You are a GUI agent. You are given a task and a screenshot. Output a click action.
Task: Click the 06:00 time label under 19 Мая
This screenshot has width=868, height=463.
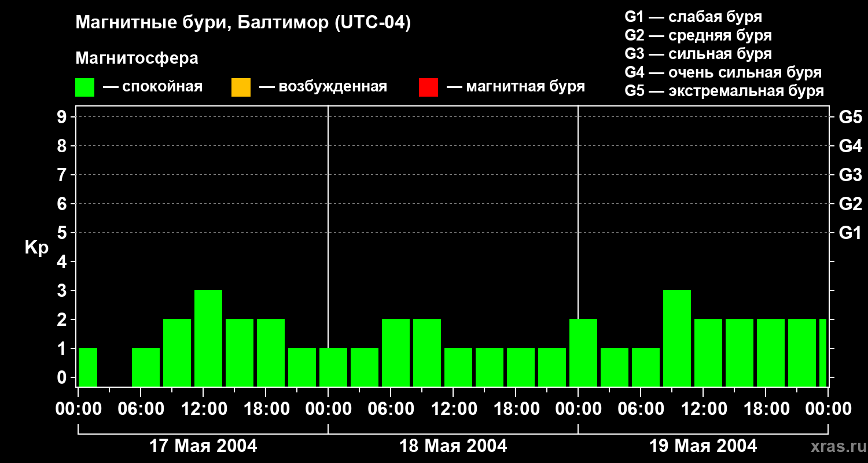(x=642, y=409)
